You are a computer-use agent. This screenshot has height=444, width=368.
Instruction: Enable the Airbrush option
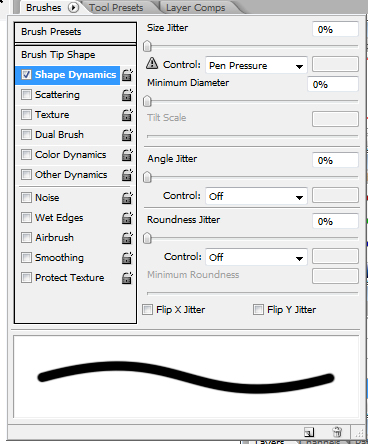(x=26, y=238)
